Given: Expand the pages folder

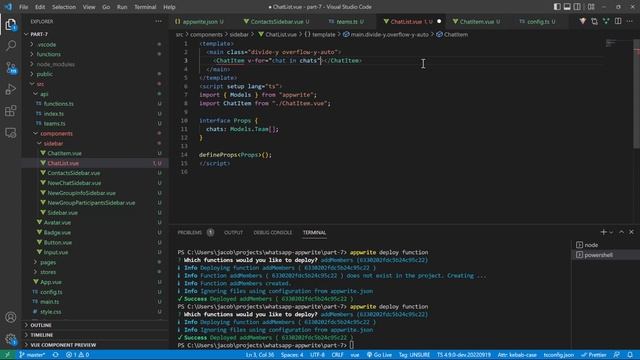Looking at the screenshot, I should coord(95,262).
